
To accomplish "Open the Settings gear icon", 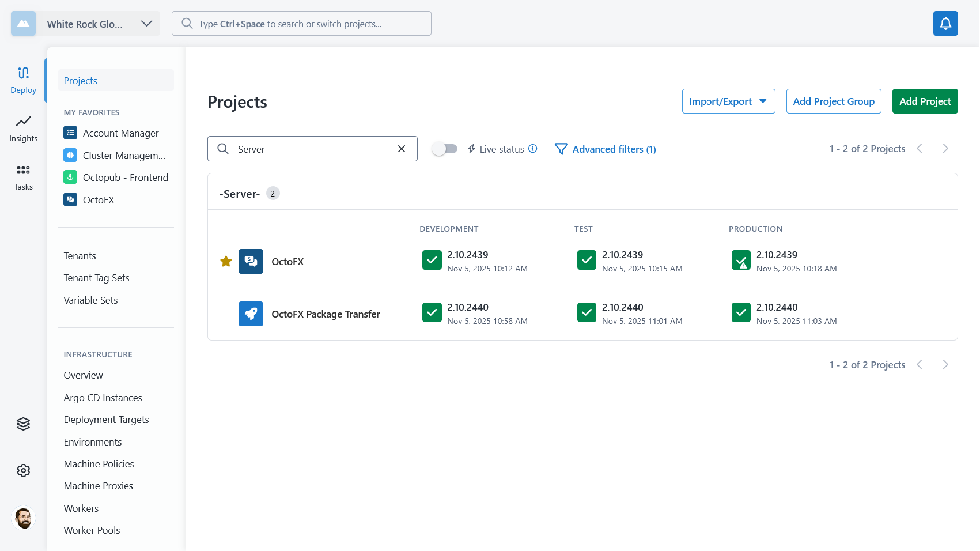I will point(23,470).
